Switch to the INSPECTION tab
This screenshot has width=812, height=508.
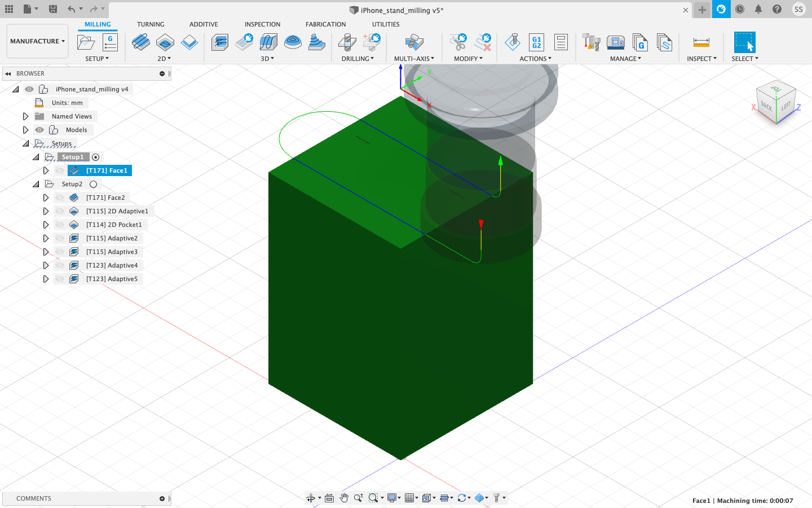[x=262, y=24]
